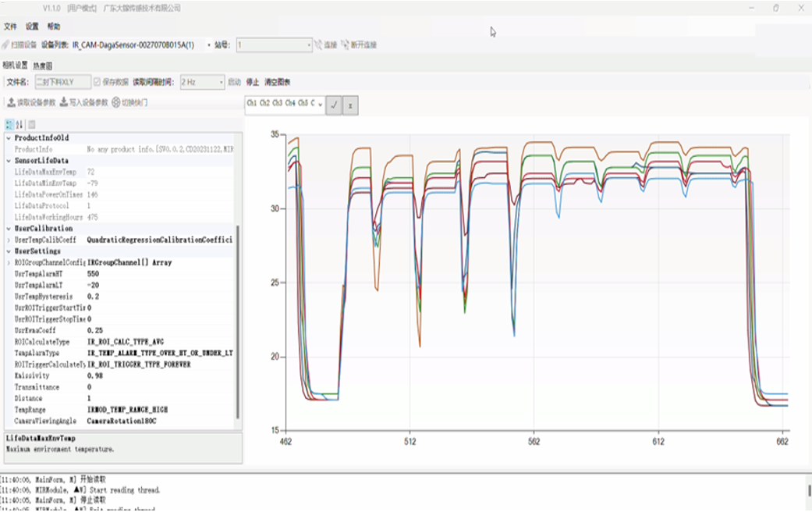Open the Ch1 Ch2 channel selection dropdown
Image resolution: width=812 pixels, height=530 pixels.
(x=321, y=104)
